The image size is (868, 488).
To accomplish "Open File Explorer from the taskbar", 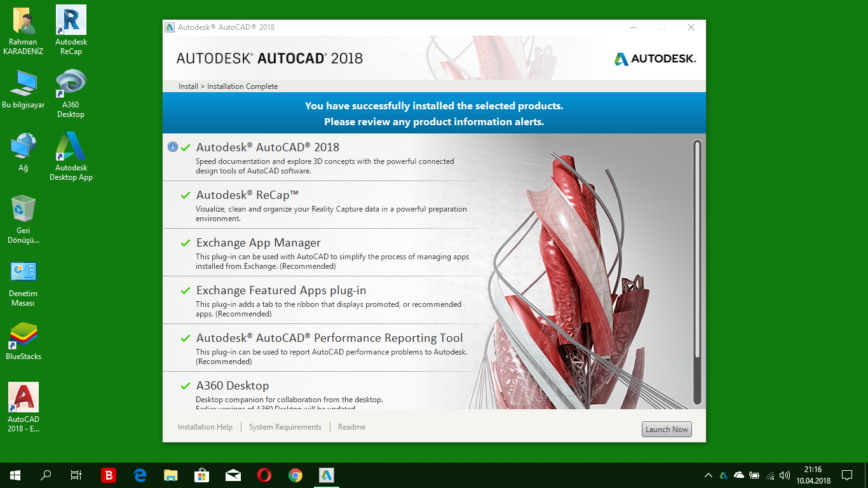I will 171,475.
